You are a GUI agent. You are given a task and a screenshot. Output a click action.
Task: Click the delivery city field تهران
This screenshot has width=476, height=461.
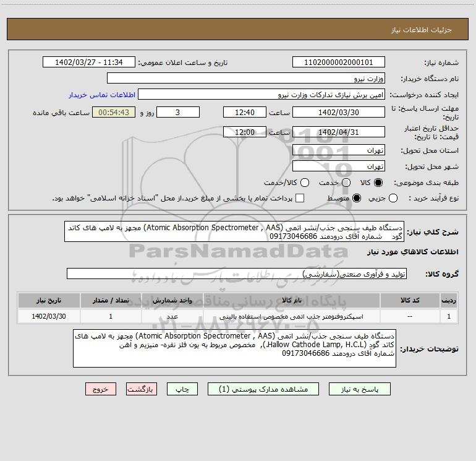(x=339, y=166)
